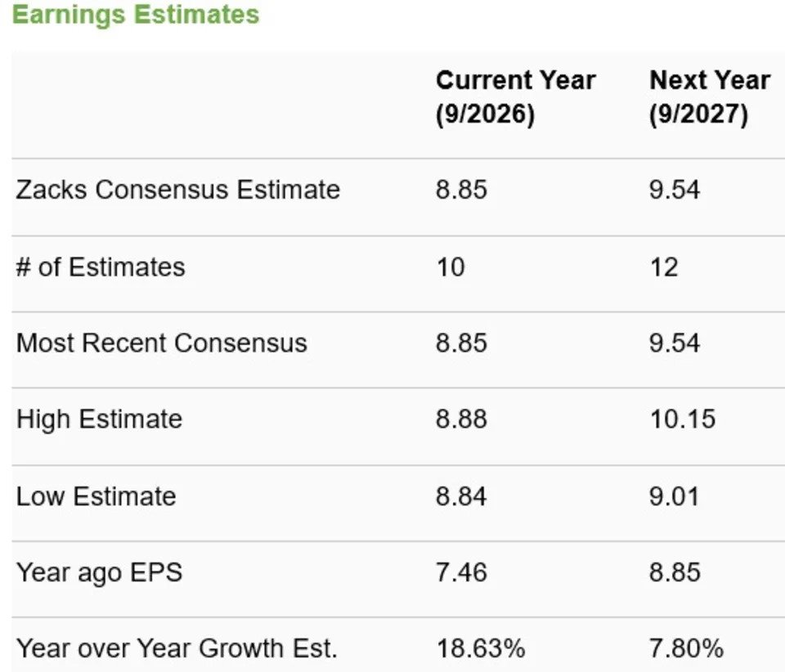Image resolution: width=785 pixels, height=672 pixels.
Task: Click the High Estimate row label
Action: (x=99, y=419)
